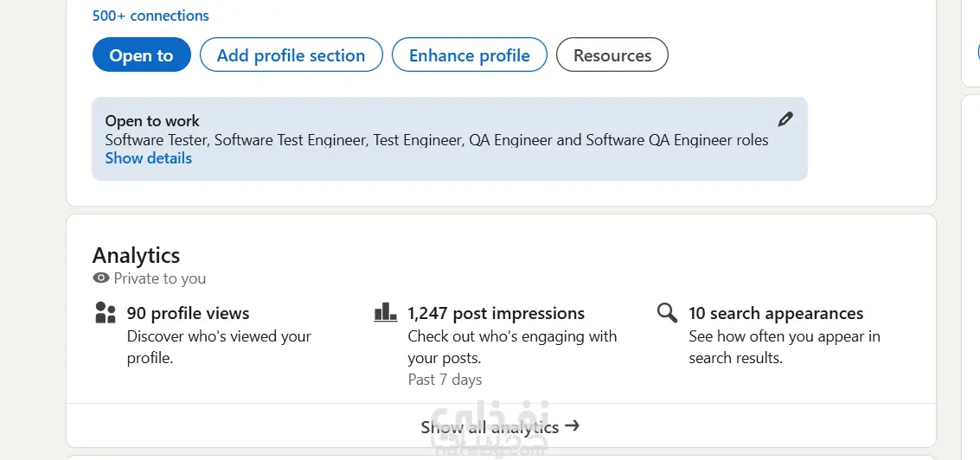980x460 pixels.
Task: Click the bar chart icon for post impressions
Action: [x=385, y=312]
